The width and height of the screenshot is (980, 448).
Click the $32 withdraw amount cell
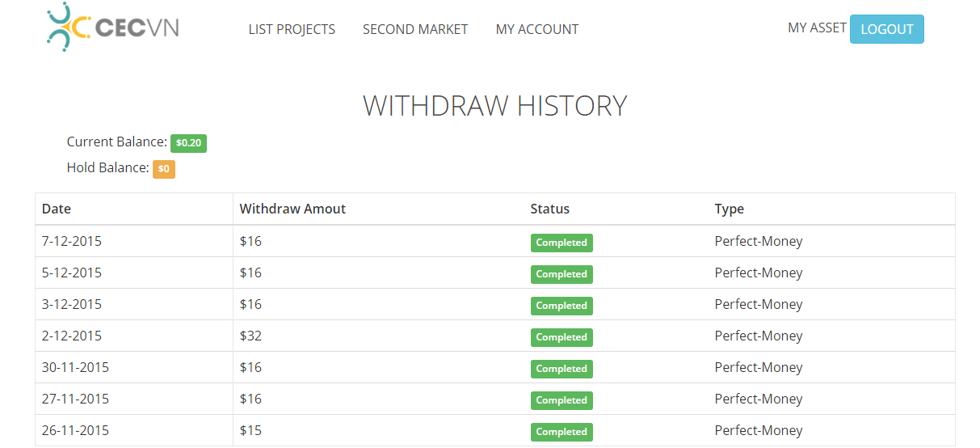250,336
